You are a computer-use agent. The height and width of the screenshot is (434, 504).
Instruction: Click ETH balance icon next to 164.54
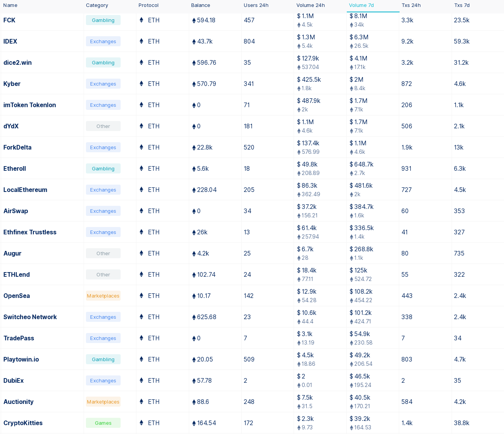click(194, 423)
